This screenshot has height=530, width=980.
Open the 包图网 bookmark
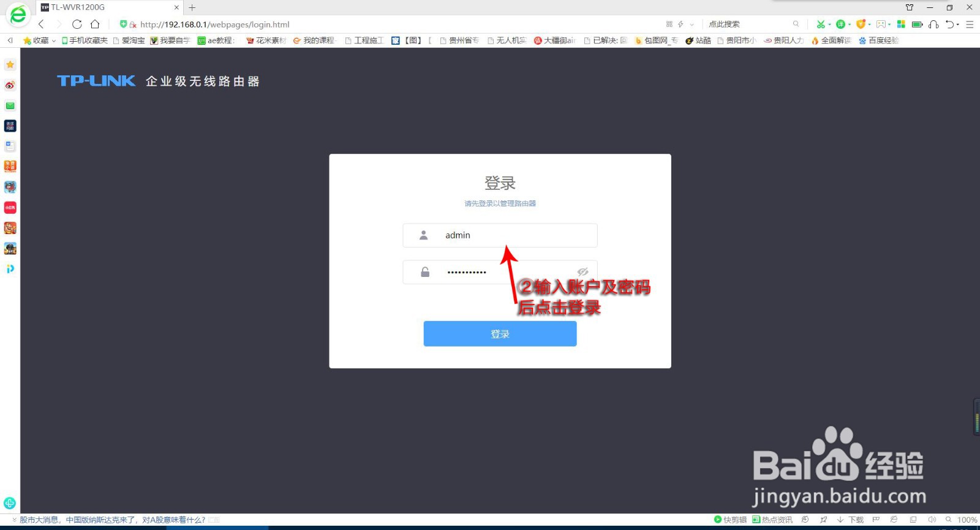coord(657,40)
